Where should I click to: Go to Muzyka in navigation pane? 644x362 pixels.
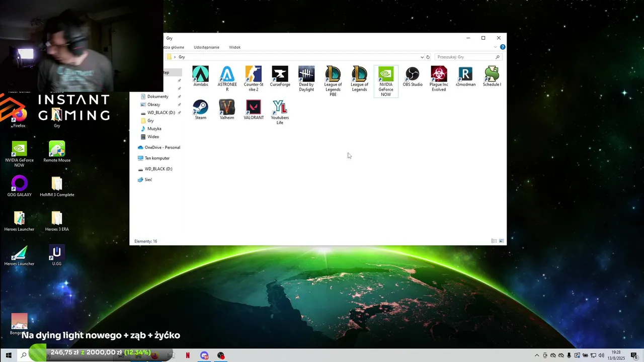(154, 129)
